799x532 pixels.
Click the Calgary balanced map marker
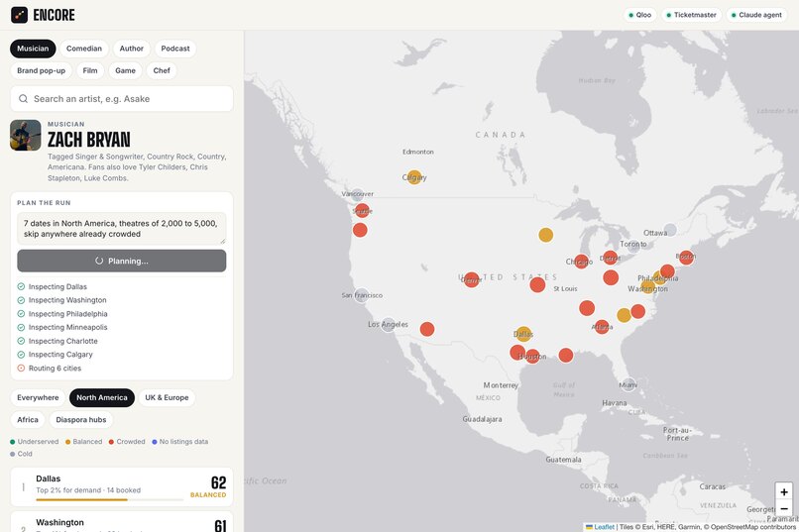point(414,177)
